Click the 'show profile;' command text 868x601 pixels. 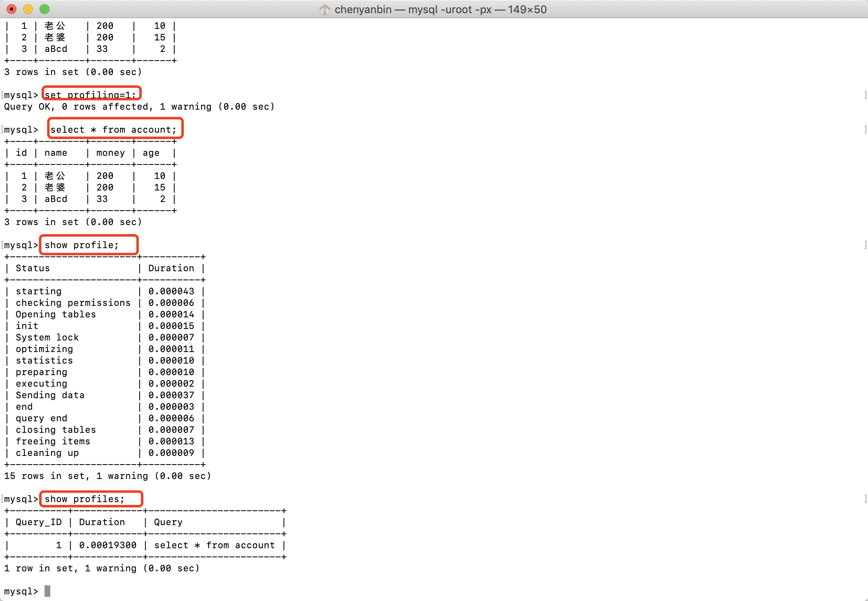pos(82,245)
